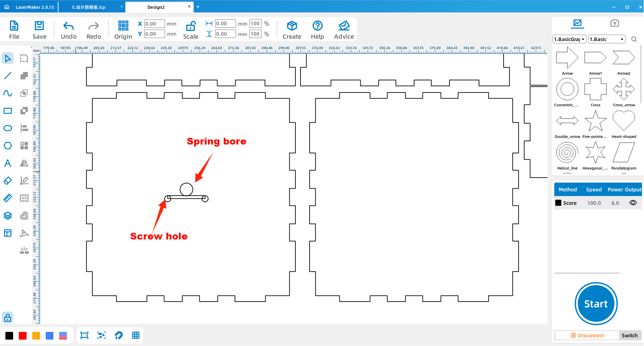The width and height of the screenshot is (644, 346).
Task: Insert the Concentric circle thumbnail
Action: 567,89
